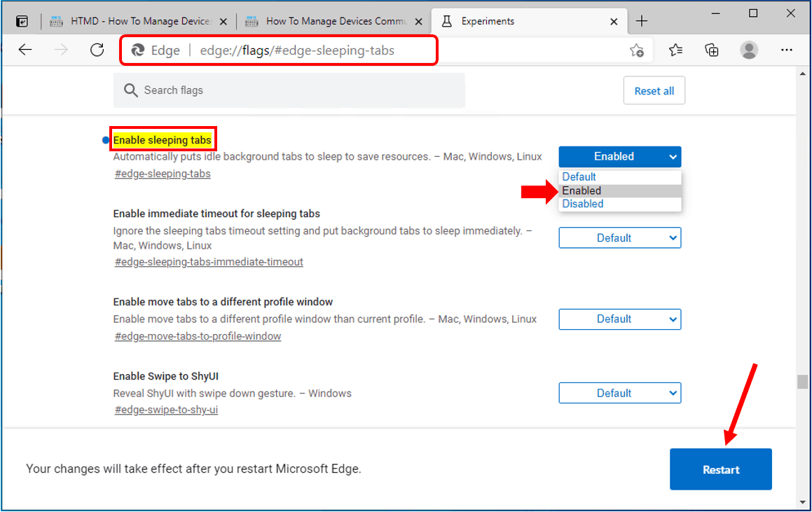The height and width of the screenshot is (512, 812).
Task: Open the Settings and more menu
Action: (x=787, y=50)
